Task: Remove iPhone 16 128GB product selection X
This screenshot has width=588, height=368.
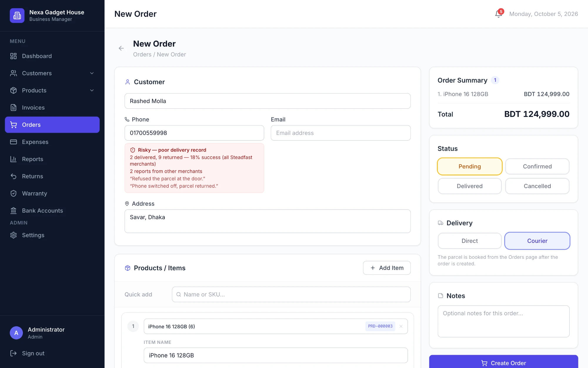Action: point(401,326)
